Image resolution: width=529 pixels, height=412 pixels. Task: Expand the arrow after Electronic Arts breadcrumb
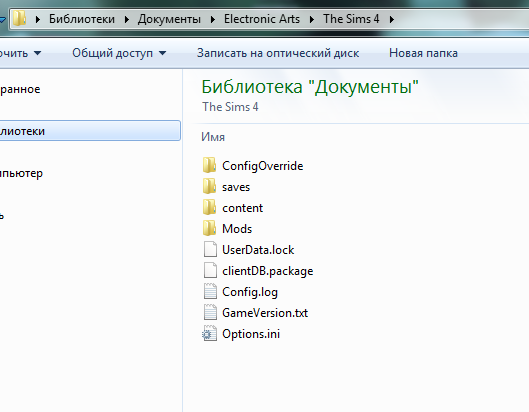point(312,19)
